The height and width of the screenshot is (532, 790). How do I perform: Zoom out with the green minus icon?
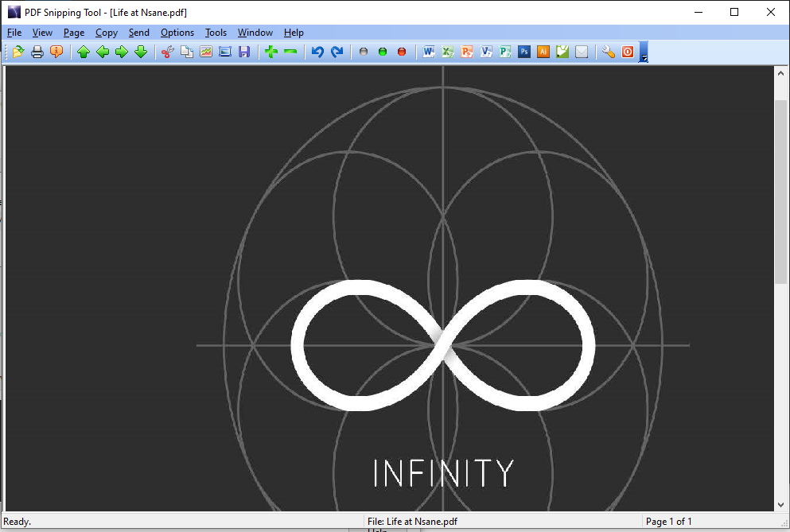click(x=290, y=52)
